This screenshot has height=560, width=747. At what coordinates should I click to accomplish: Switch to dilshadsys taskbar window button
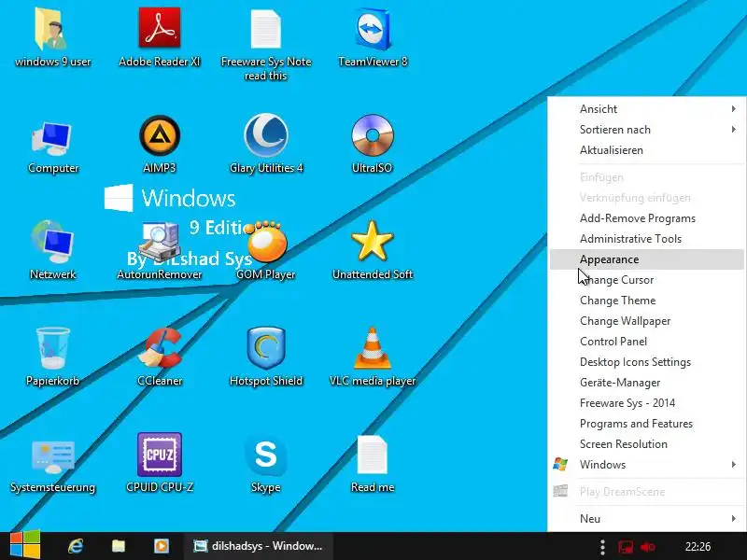259,546
